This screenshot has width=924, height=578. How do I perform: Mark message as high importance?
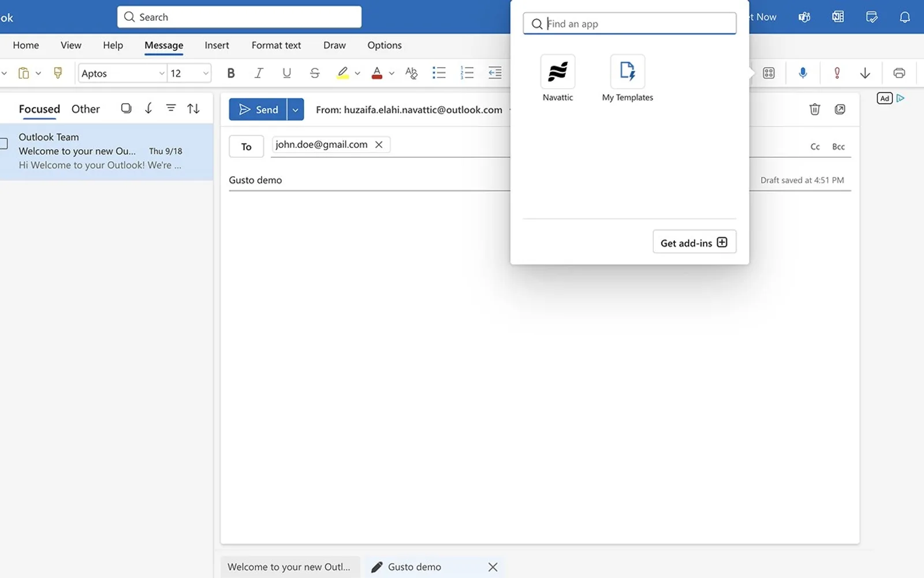(x=837, y=73)
